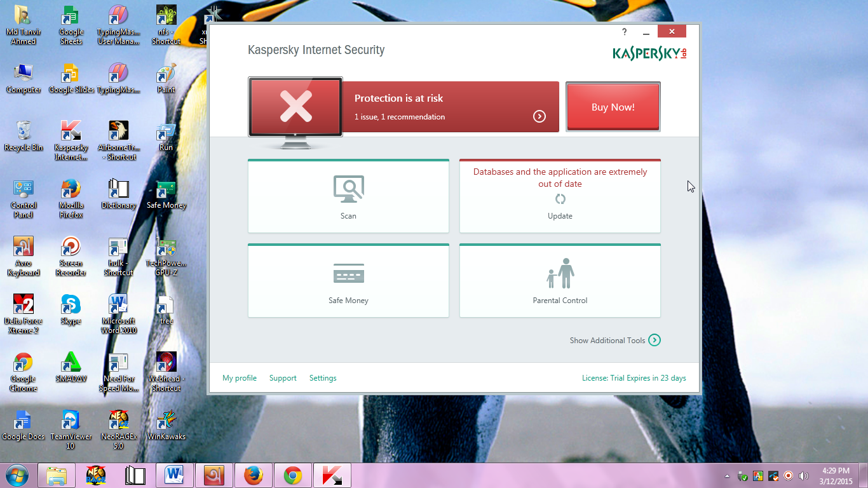The image size is (868, 488).
Task: Select the Paint desktop shortcut
Action: 166,78
